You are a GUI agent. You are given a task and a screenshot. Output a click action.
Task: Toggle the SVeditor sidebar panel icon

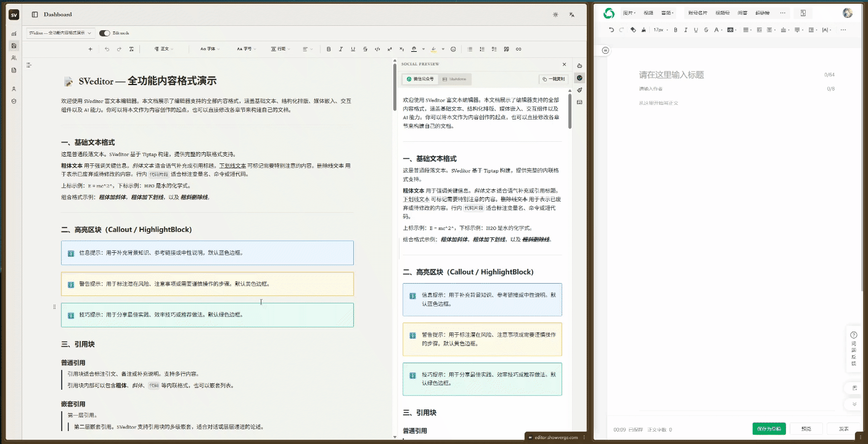click(x=35, y=14)
